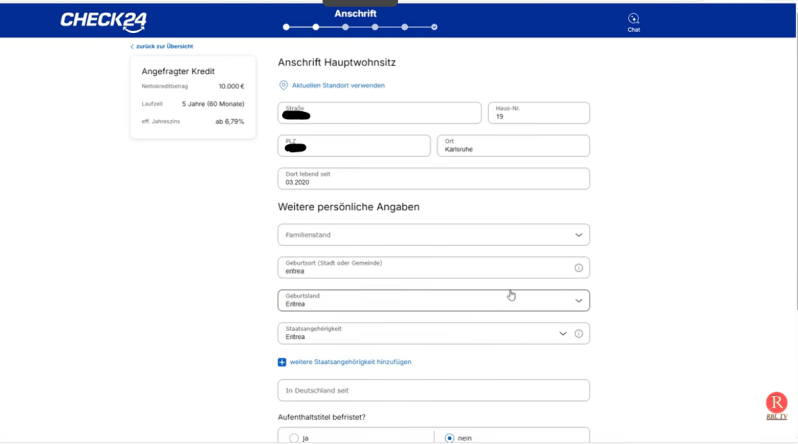This screenshot has width=798, height=444.
Task: Click the 'Nettokreditbetrag' label
Action: pos(165,87)
